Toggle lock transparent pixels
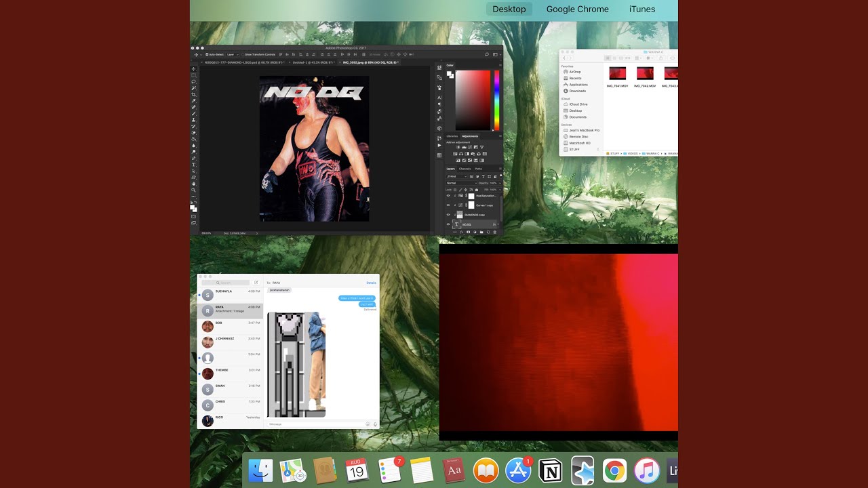868x488 pixels. point(455,189)
